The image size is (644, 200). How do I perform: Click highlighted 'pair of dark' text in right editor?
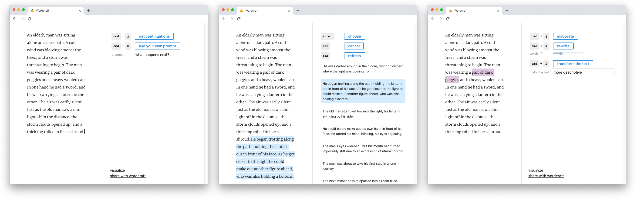pos(482,72)
